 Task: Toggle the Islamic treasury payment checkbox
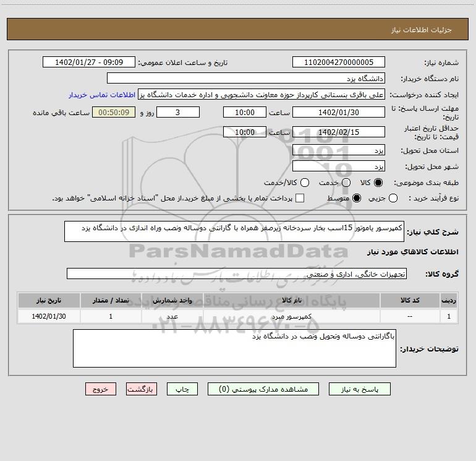point(300,198)
